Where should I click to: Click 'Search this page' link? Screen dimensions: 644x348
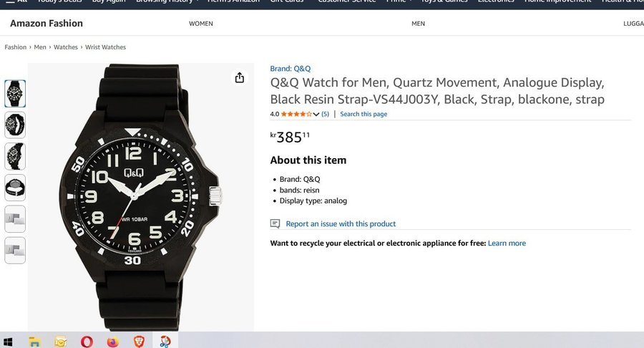pos(364,115)
